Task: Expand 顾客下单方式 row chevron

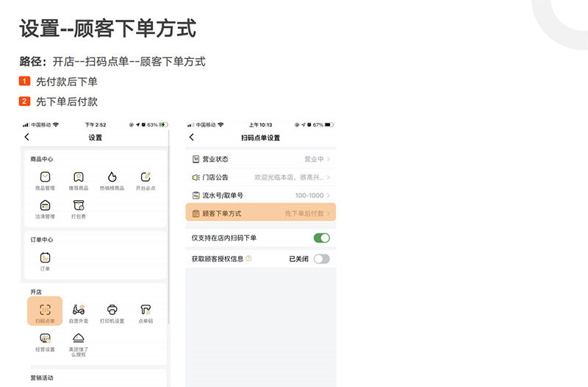Action: pyautogui.click(x=328, y=213)
